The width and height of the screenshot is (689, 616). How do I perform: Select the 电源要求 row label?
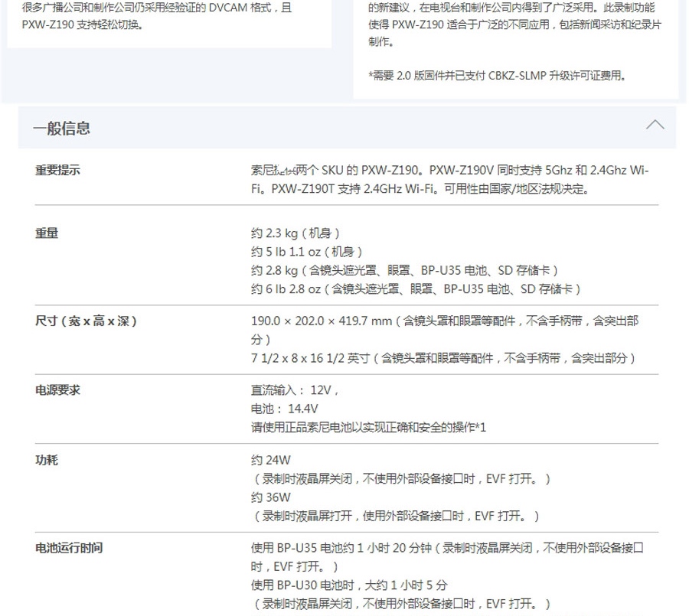(57, 389)
